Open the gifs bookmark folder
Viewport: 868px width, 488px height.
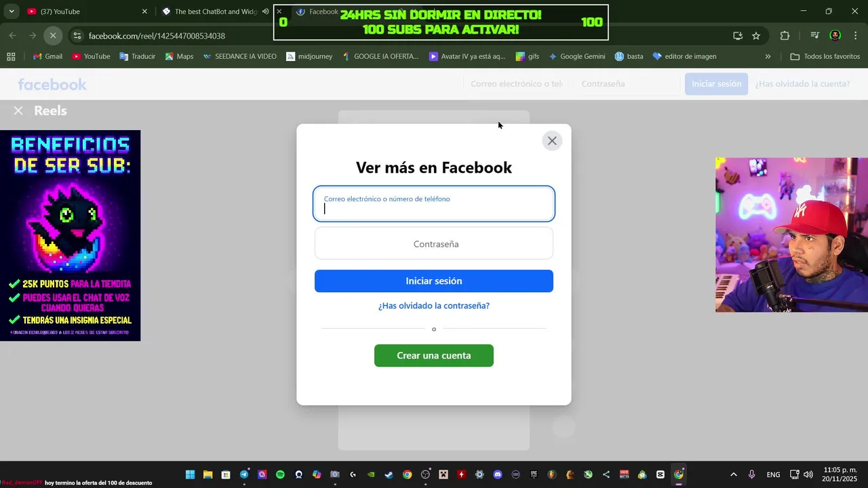527,56
